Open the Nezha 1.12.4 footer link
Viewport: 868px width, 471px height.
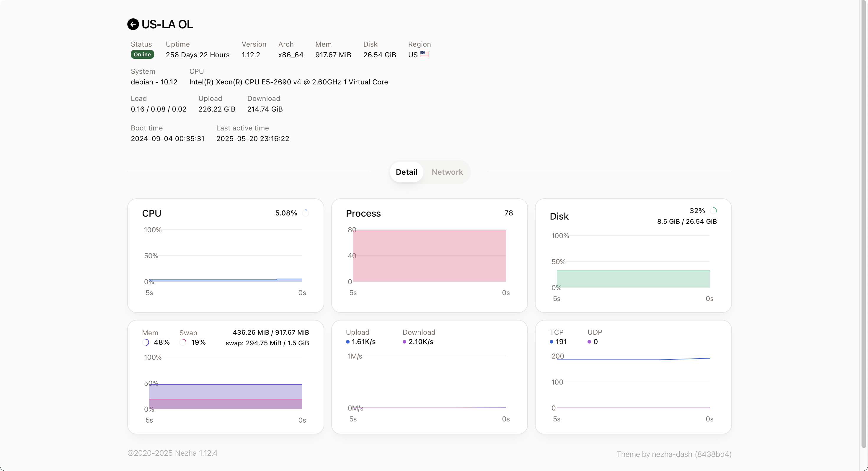[x=196, y=453]
